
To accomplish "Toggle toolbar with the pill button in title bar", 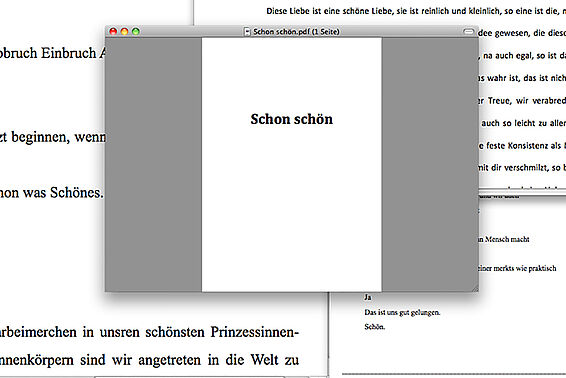I will point(468,32).
